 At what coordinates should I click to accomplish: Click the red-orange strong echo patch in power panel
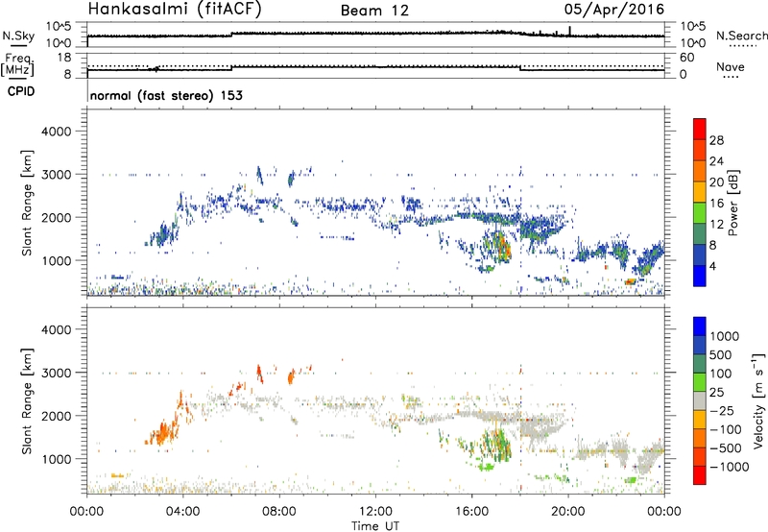pyautogui.click(x=502, y=247)
